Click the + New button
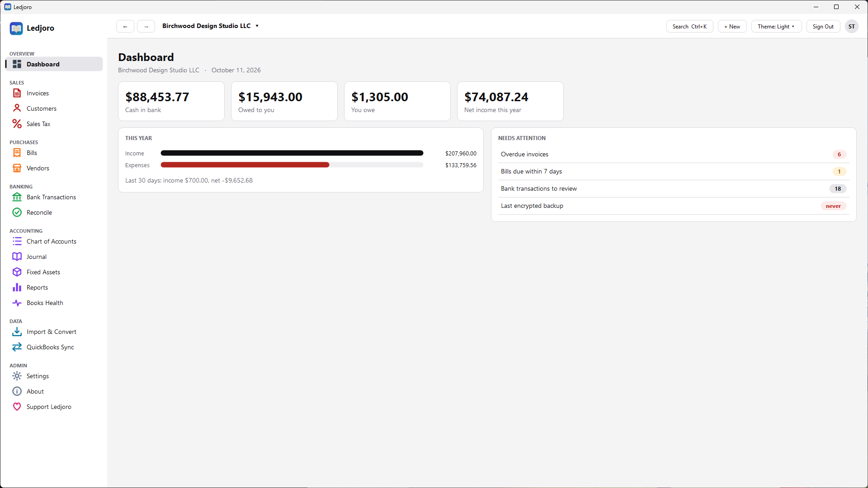 pos(732,27)
